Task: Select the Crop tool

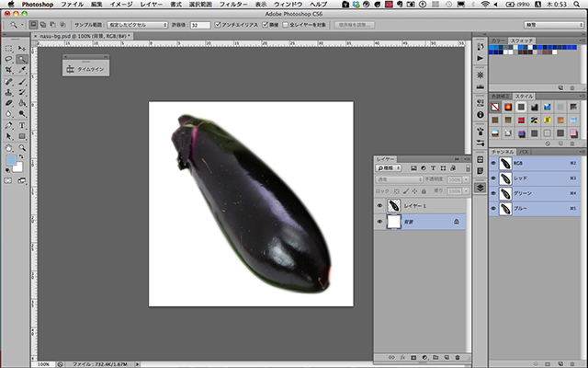Action: pyautogui.click(x=8, y=69)
